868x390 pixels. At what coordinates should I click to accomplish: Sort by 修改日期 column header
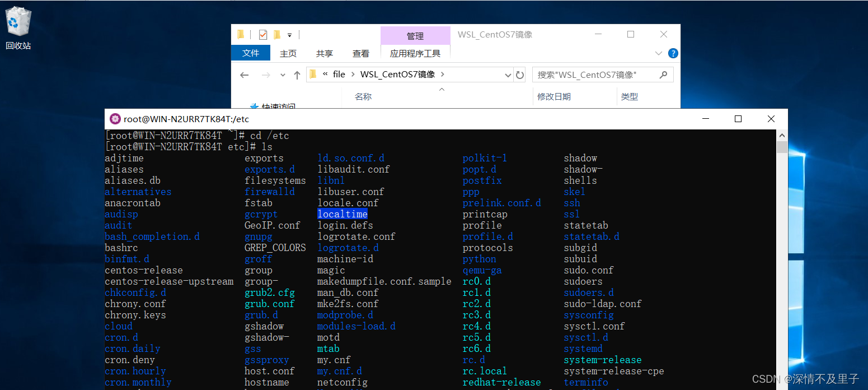click(x=554, y=97)
